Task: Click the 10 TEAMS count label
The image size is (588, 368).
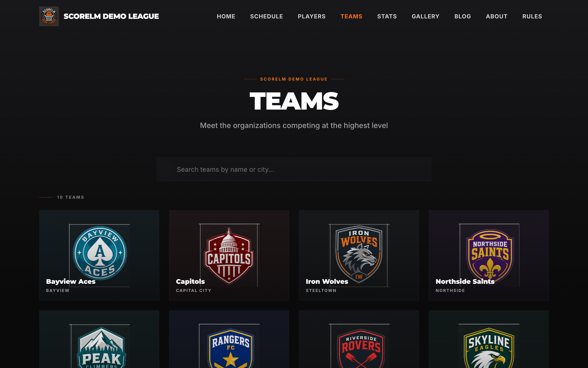Action: click(70, 197)
